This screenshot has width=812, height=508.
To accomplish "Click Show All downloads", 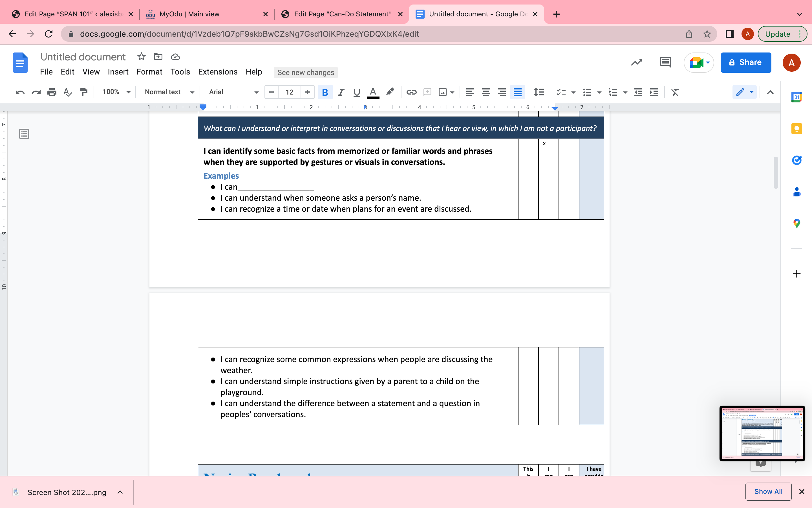I will [768, 492].
